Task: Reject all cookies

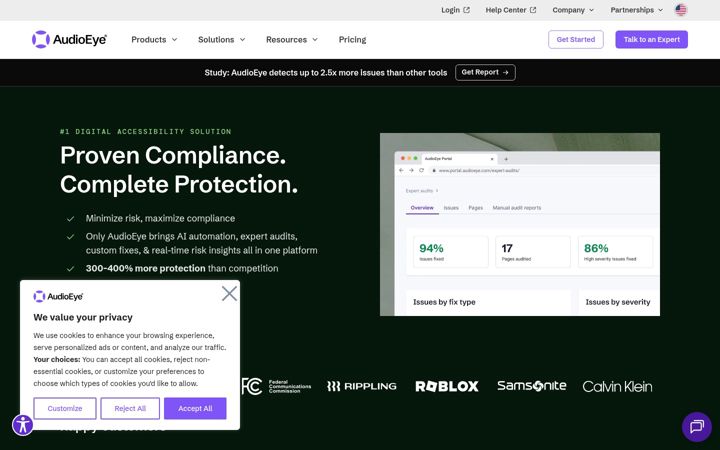Action: tap(130, 408)
